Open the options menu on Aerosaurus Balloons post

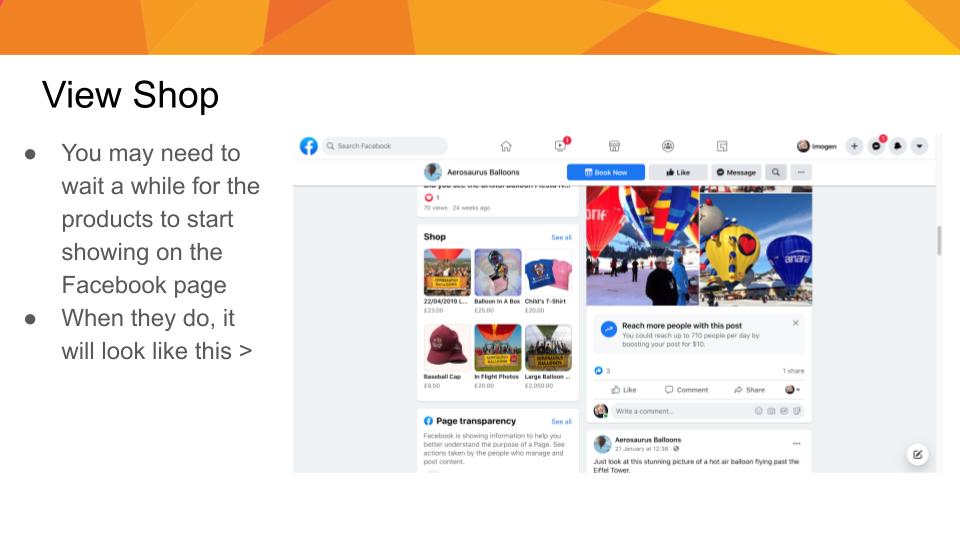797,443
